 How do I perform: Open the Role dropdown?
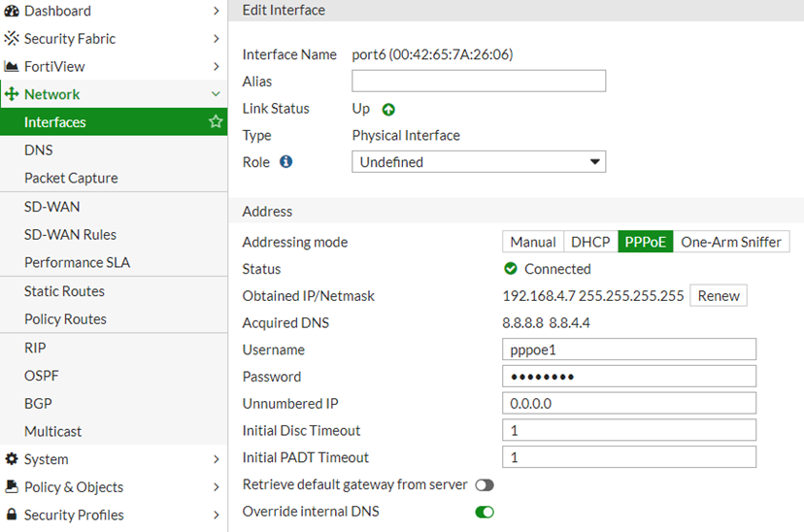(478, 162)
